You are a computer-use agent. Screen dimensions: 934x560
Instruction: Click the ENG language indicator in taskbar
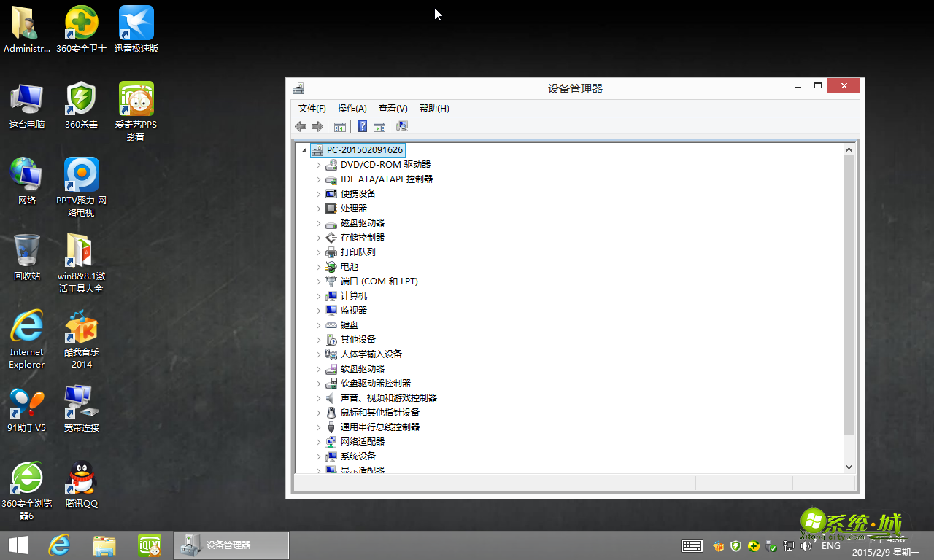tap(831, 545)
